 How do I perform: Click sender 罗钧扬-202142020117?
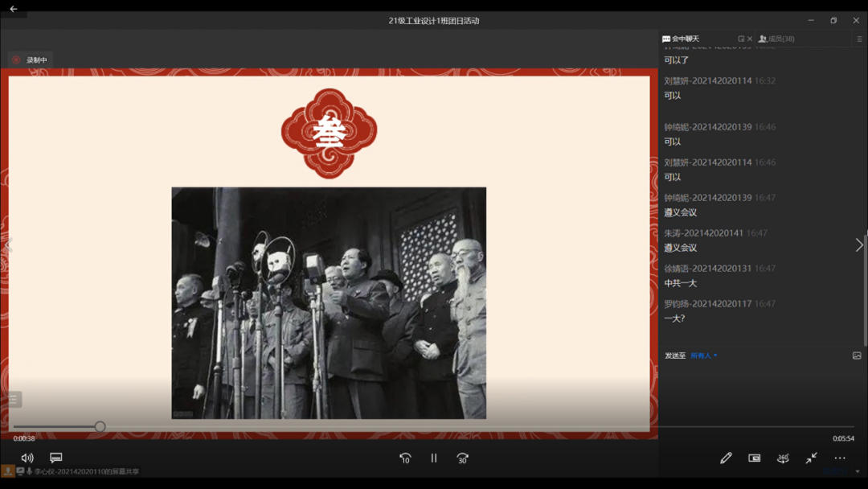click(x=708, y=304)
